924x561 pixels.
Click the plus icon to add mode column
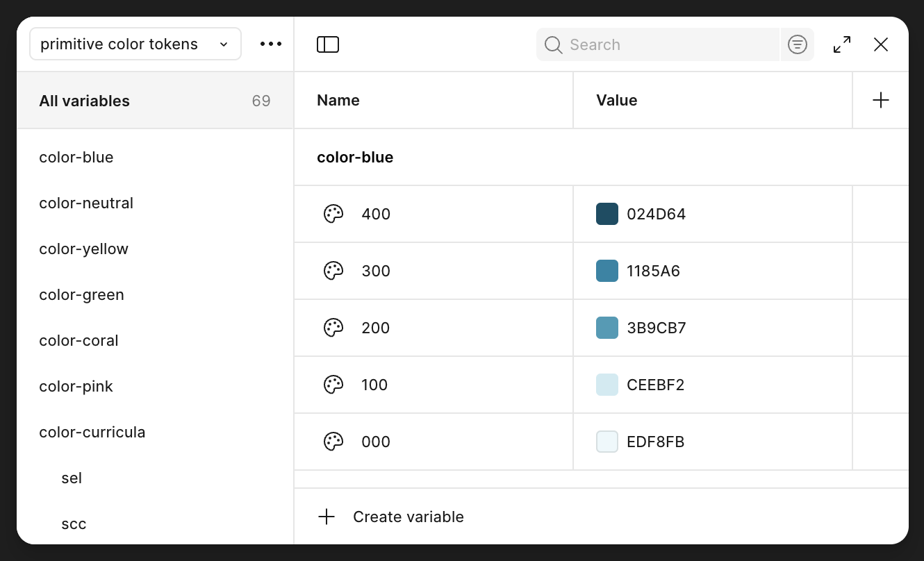(880, 100)
